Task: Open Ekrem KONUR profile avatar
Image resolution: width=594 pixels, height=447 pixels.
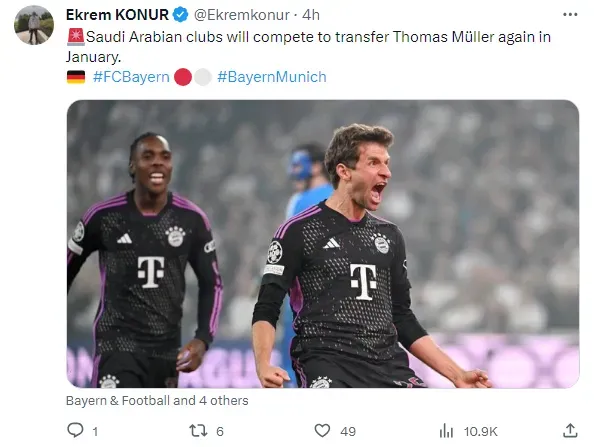Action: [x=34, y=25]
